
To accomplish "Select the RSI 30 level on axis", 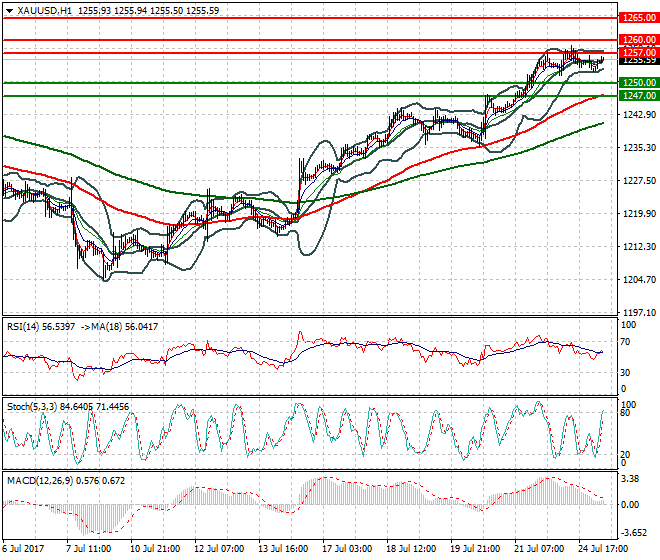I will point(626,373).
